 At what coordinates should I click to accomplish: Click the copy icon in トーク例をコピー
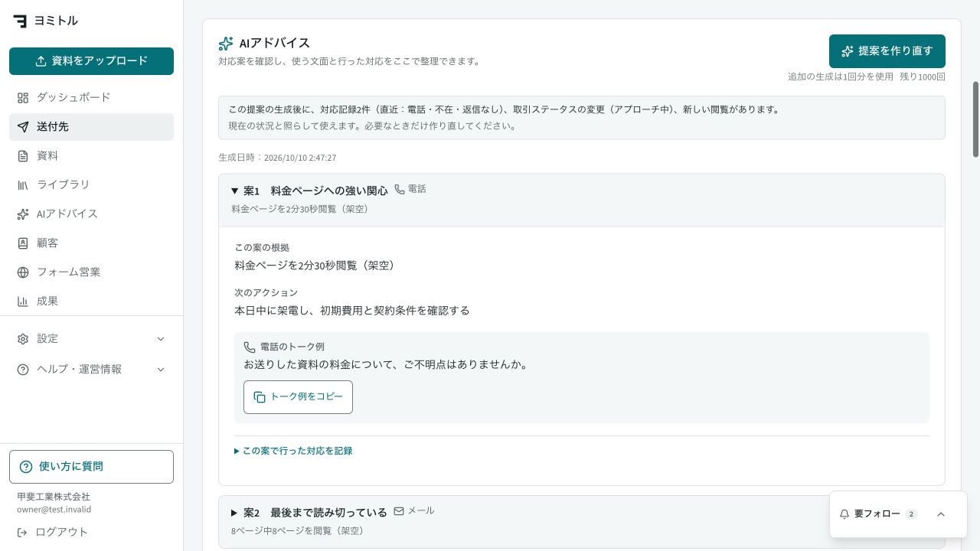click(x=260, y=397)
